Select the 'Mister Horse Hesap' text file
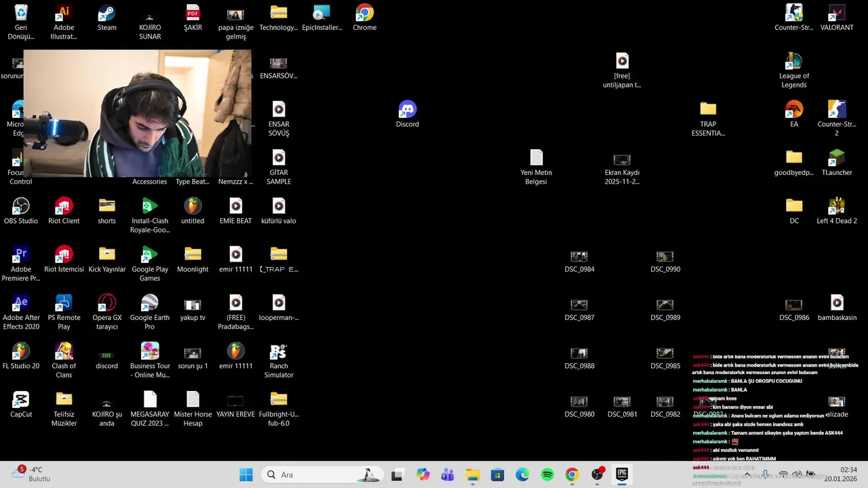 pyautogui.click(x=193, y=409)
